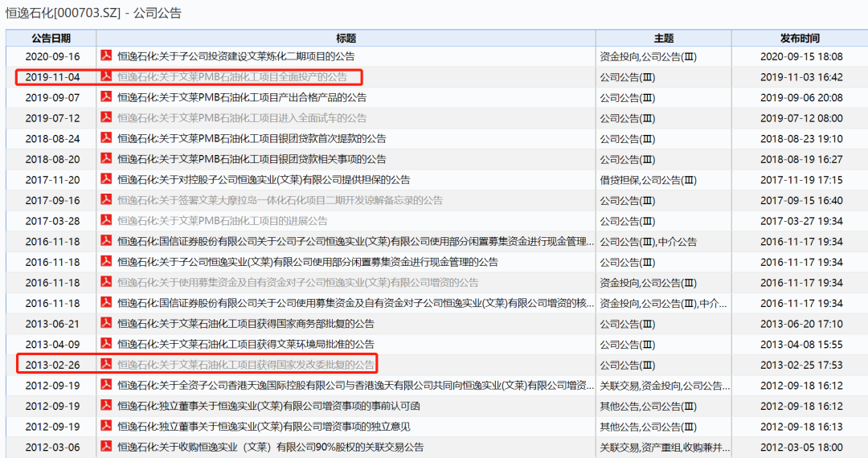Click publish time 2018-08-19 16:27

pyautogui.click(x=801, y=159)
